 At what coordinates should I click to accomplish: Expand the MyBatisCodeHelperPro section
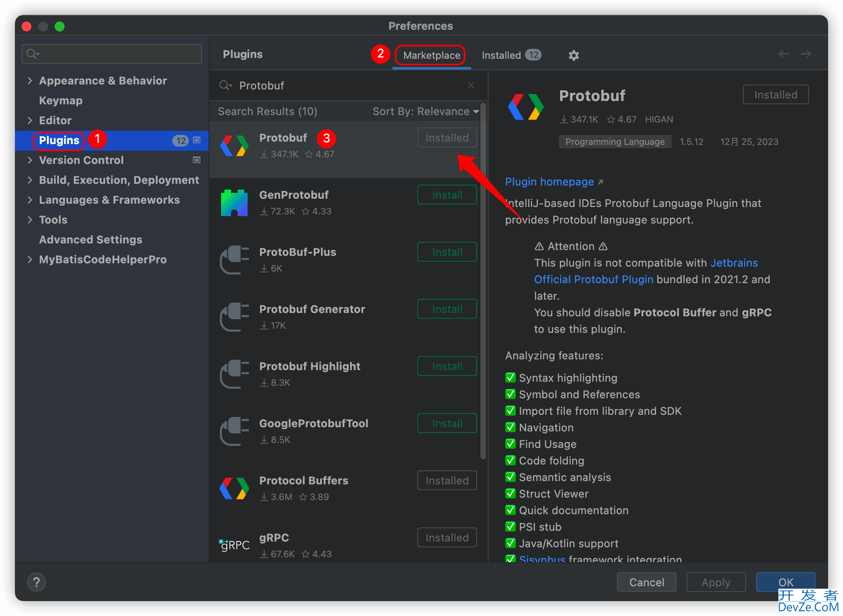click(x=30, y=259)
